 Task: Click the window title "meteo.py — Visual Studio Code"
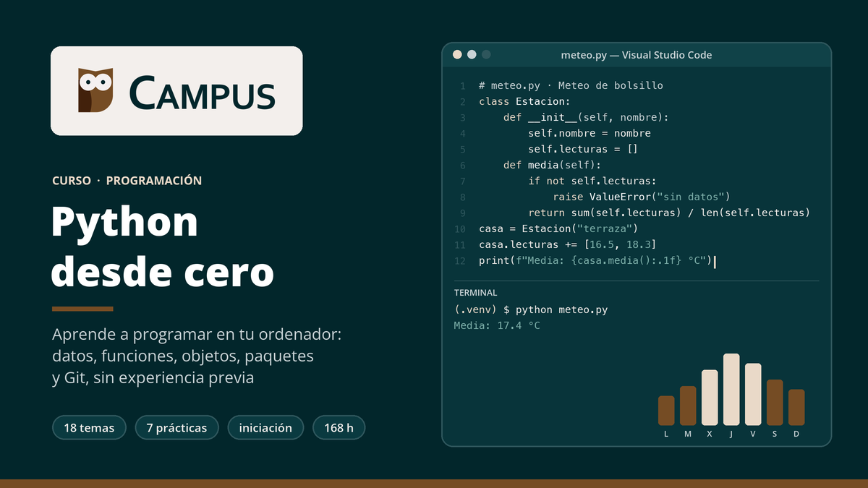click(637, 55)
